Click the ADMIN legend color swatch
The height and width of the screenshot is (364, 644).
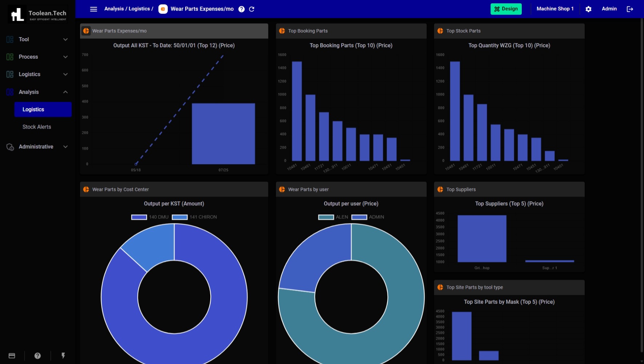[x=359, y=217]
